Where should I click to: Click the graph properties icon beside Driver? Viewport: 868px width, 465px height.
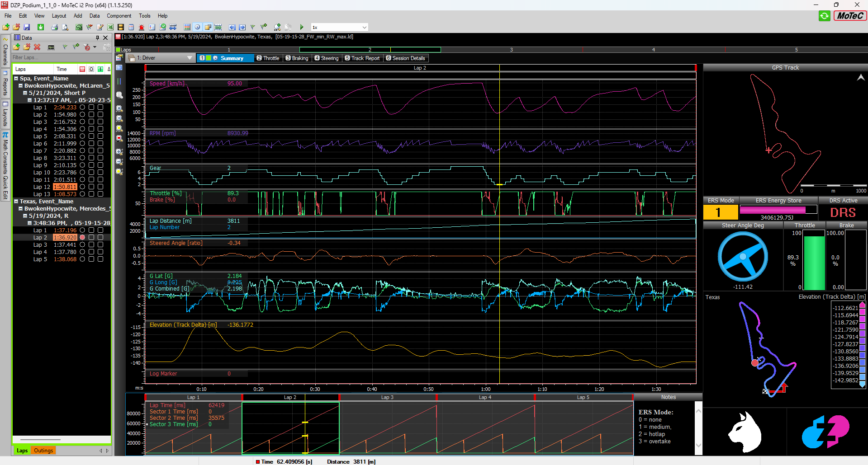119,58
